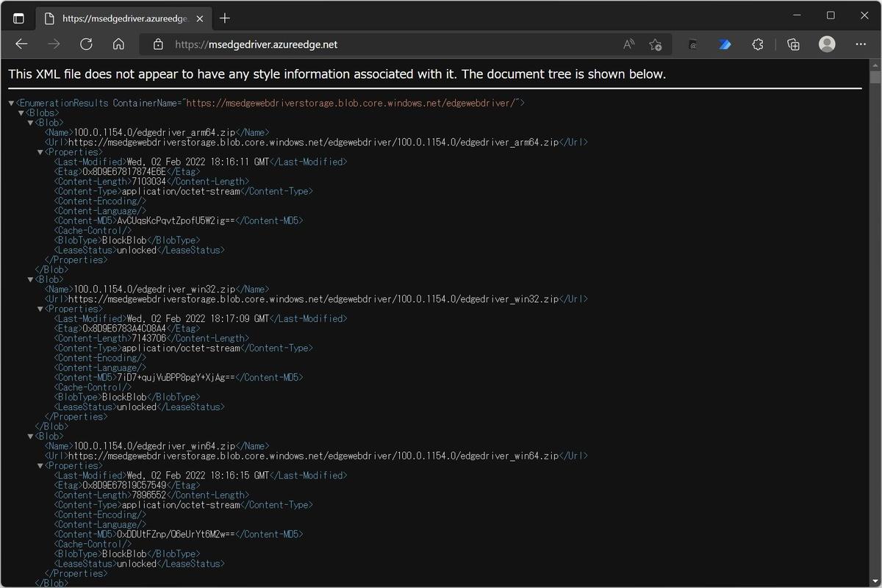Click the vertical scrollbar thumb
The width and height of the screenshot is (882, 588).
[x=875, y=76]
